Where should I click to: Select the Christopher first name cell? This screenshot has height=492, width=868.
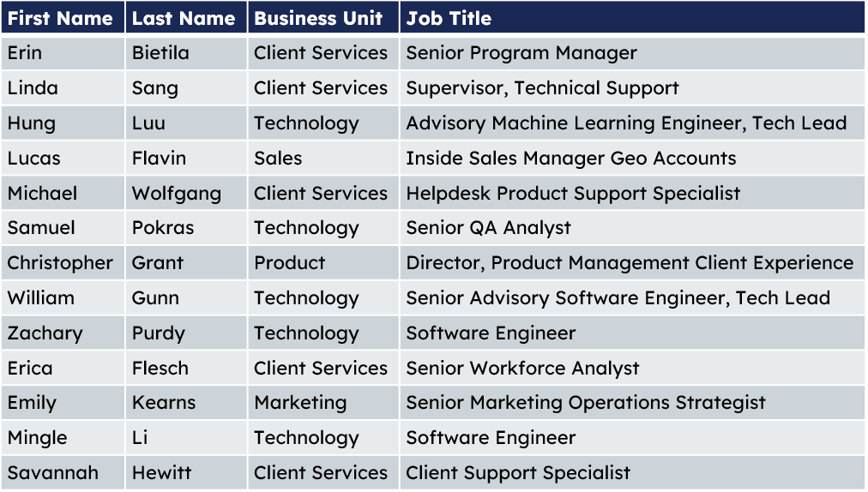tap(63, 263)
